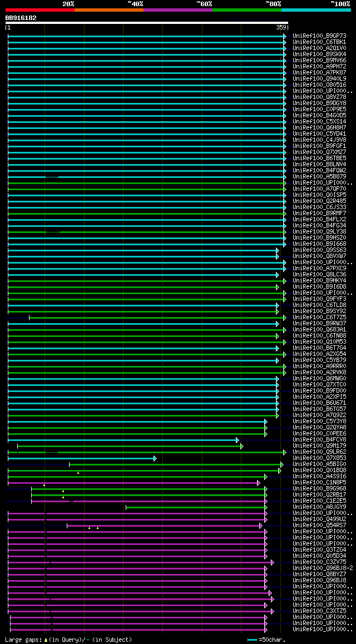Image resolution: width=356 pixels, height=644 pixels.
Task: Select the UniRef100_Q96BJ8-2 label
Action: tap(322, 568)
